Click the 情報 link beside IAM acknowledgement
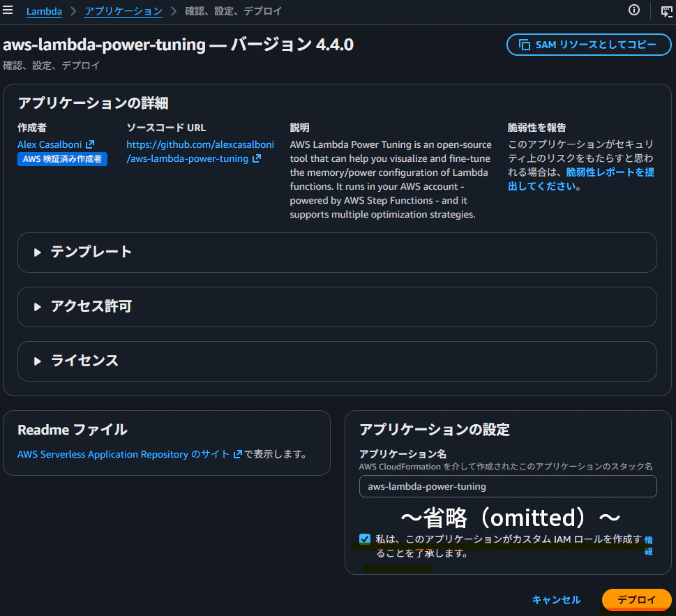Viewport: 676px width, 616px height. tap(648, 546)
